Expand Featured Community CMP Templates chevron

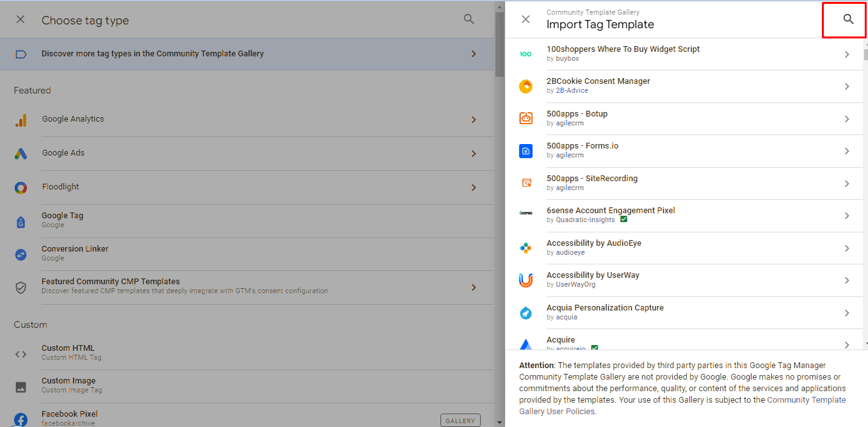click(474, 287)
